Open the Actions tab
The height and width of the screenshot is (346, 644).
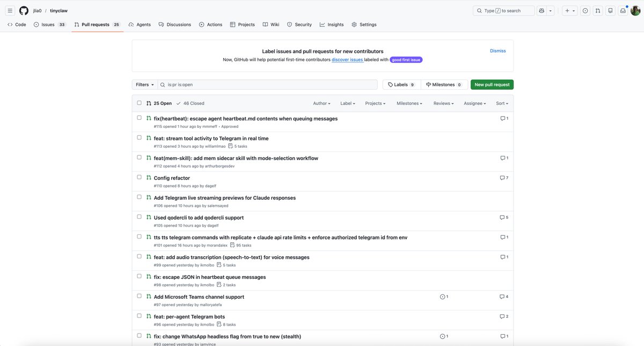click(210, 25)
